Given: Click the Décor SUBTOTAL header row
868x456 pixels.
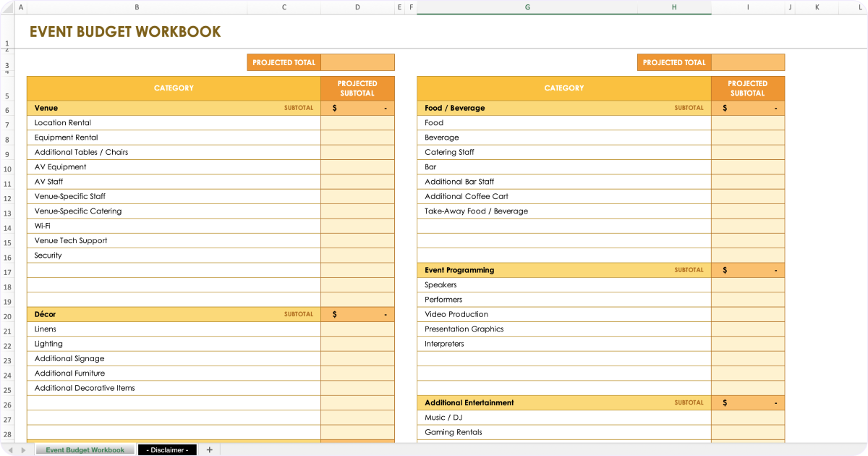Looking at the screenshot, I should 174,313.
